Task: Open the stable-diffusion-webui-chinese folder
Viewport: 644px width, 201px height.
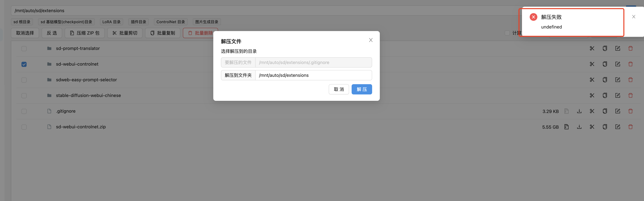Action: [88, 96]
